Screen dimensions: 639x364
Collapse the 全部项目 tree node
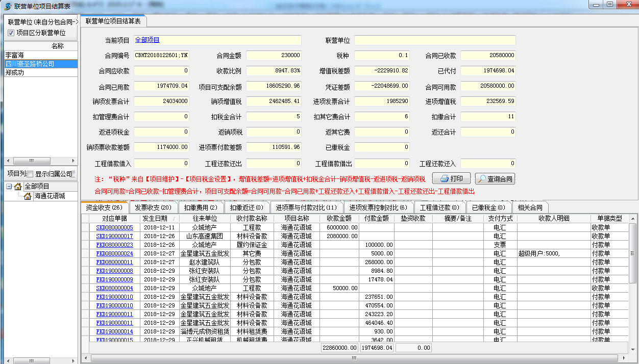[x=9, y=187]
